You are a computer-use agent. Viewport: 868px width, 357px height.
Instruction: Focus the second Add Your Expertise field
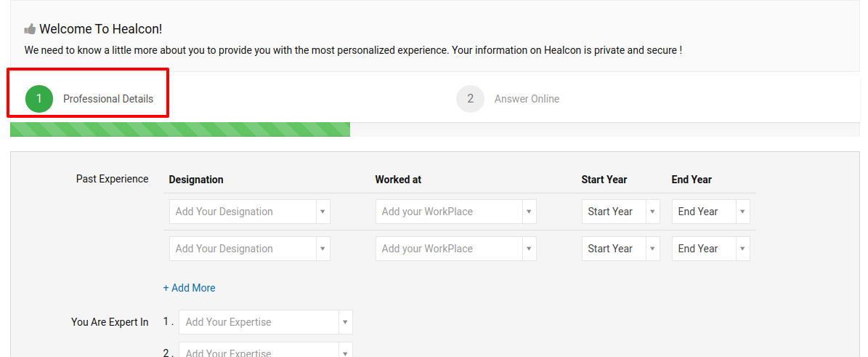[266, 350]
